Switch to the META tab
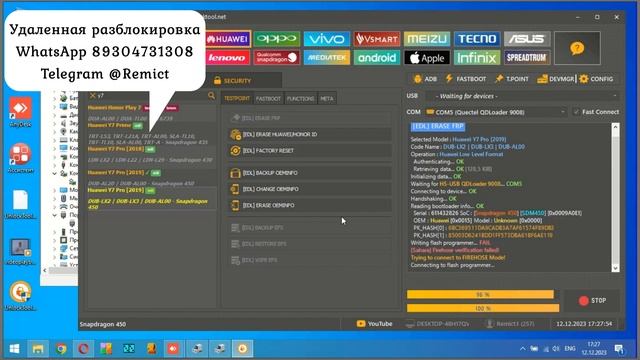 (327, 98)
